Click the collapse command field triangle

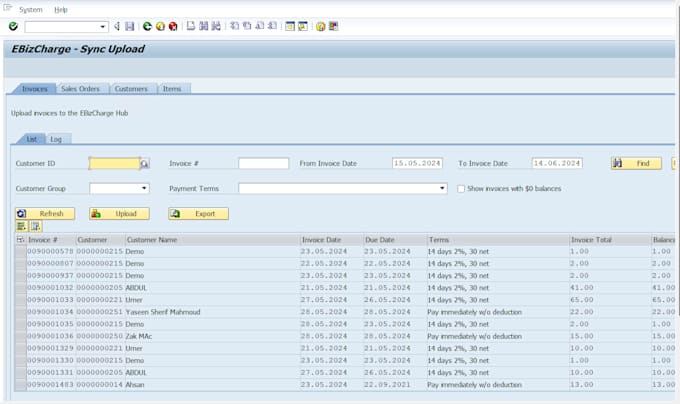117,26
